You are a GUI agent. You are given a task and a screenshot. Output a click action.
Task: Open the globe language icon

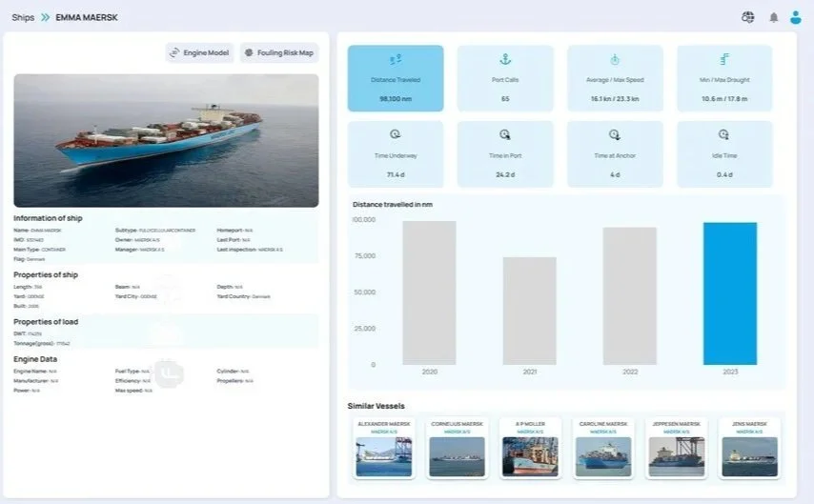[x=747, y=17]
